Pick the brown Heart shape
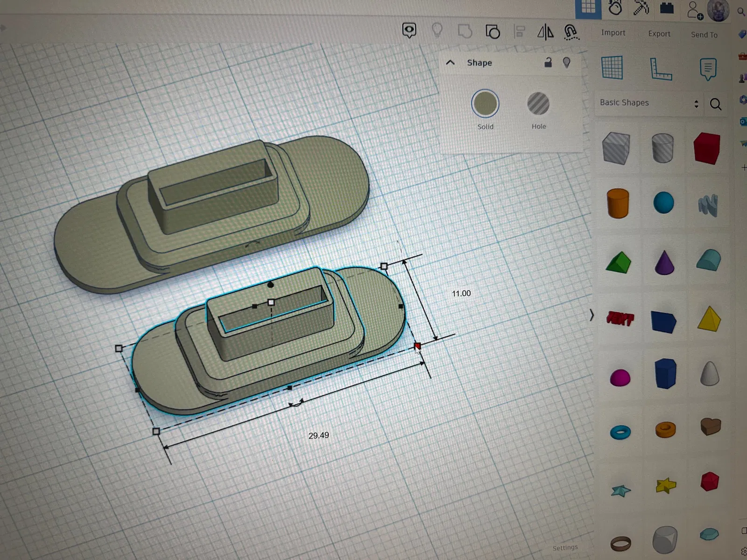The width and height of the screenshot is (747, 560). (x=711, y=426)
